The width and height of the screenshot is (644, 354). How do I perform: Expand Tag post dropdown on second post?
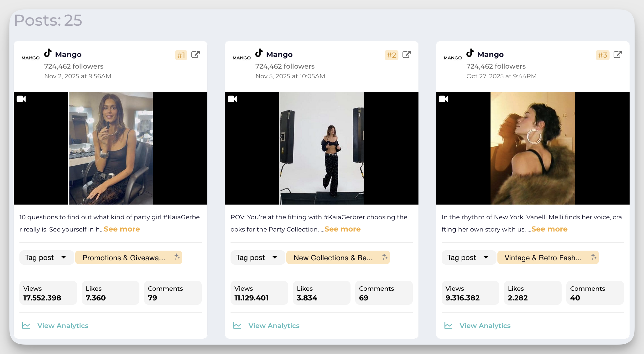(x=257, y=258)
